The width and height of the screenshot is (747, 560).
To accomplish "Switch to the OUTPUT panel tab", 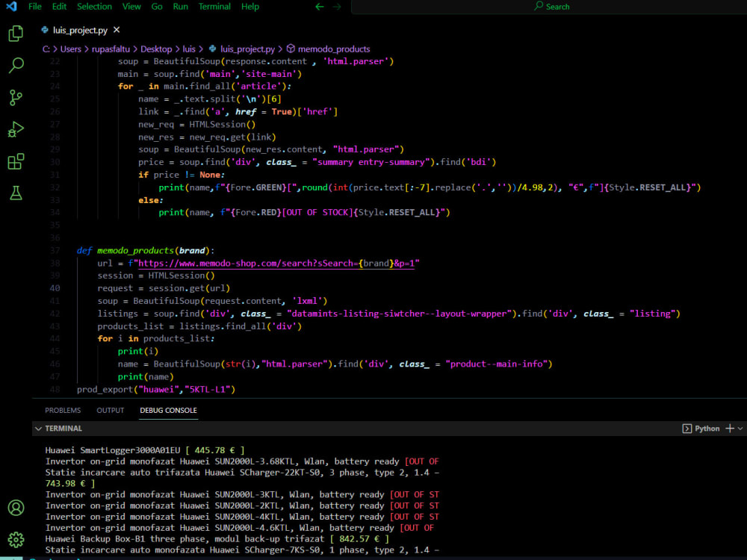I will coord(110,410).
